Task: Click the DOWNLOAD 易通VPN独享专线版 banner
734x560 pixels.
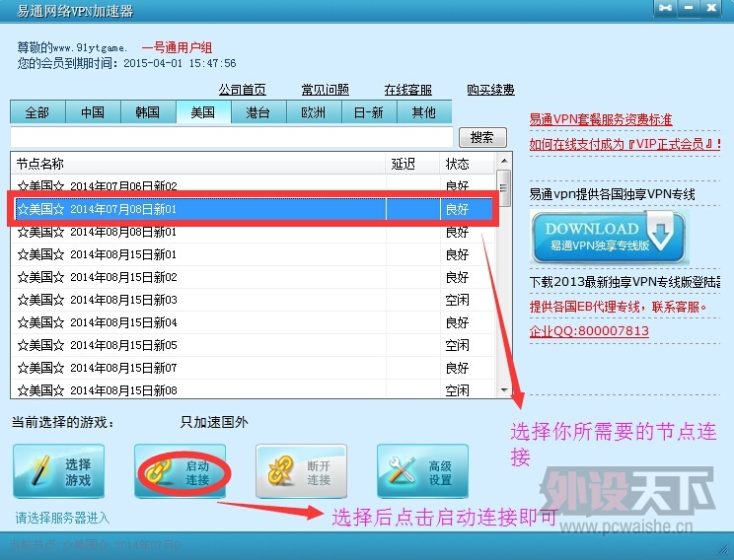Action: pos(608,237)
